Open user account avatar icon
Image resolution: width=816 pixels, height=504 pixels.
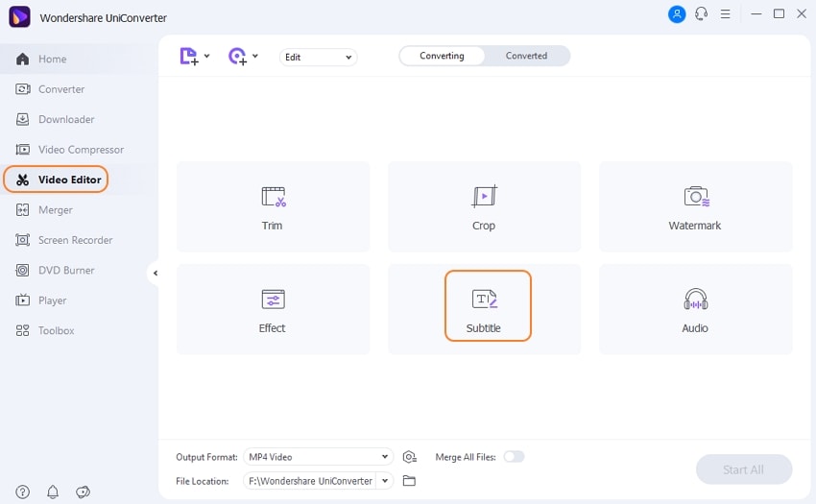click(677, 14)
